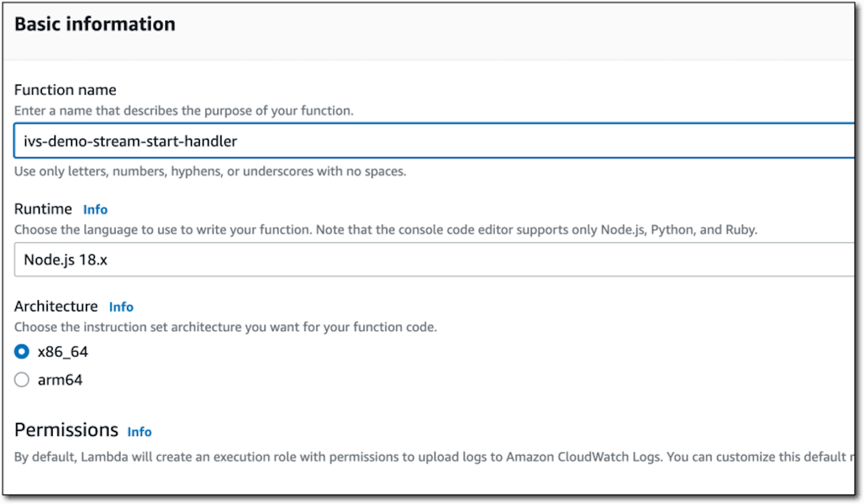Click the arm64 option label
The height and width of the screenshot is (504, 864).
pos(60,380)
